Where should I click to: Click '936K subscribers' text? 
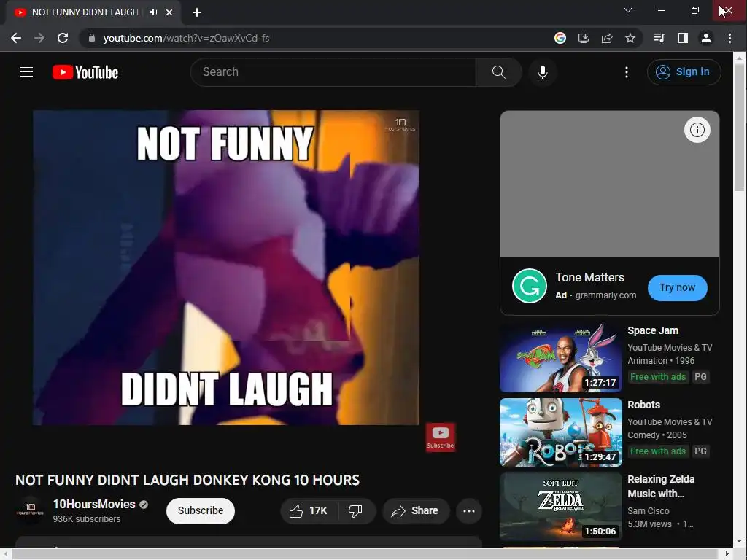tap(87, 519)
